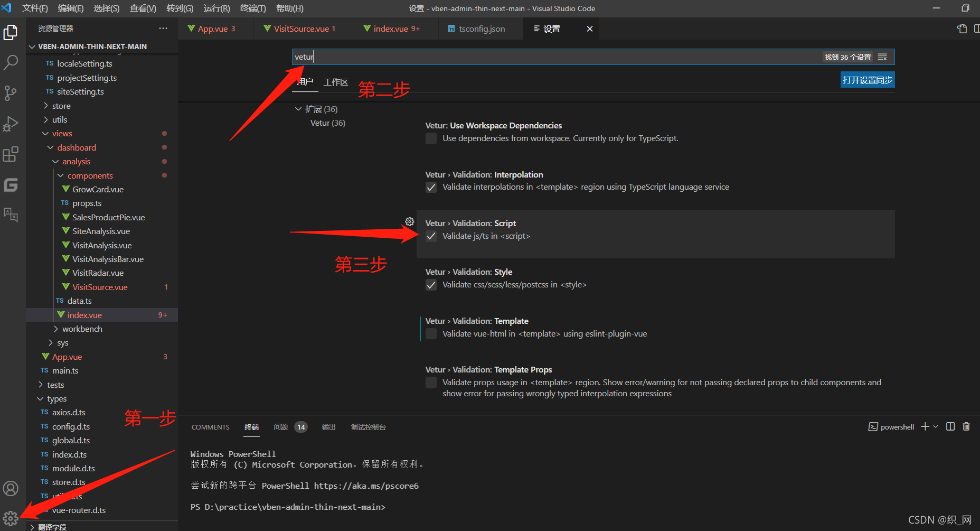Click the 打开设置同步 button
The image size is (980, 531).
867,79
